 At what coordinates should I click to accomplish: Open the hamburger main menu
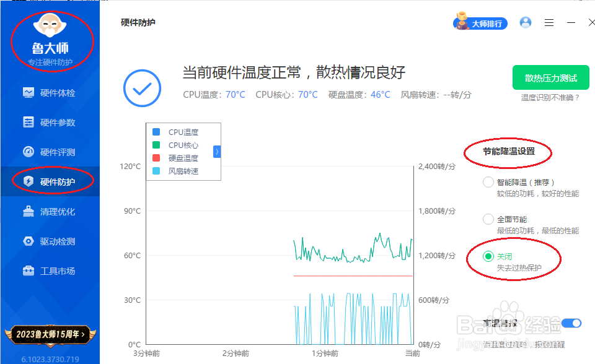[549, 23]
